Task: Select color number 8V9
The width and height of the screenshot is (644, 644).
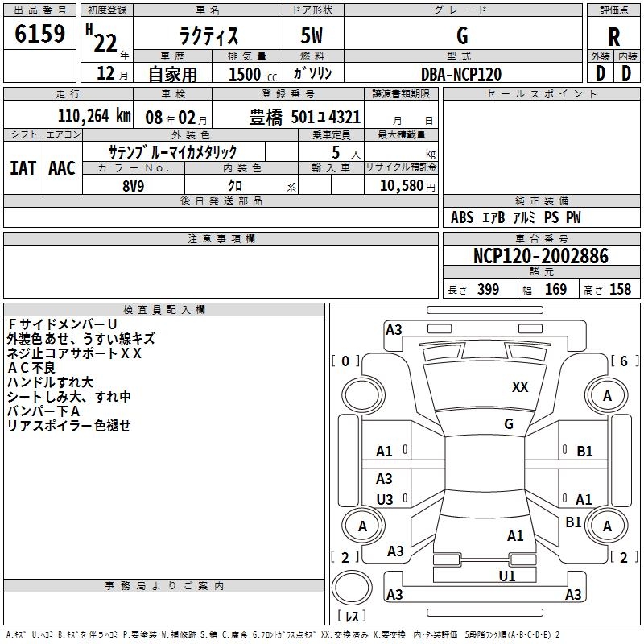Action: click(x=134, y=186)
